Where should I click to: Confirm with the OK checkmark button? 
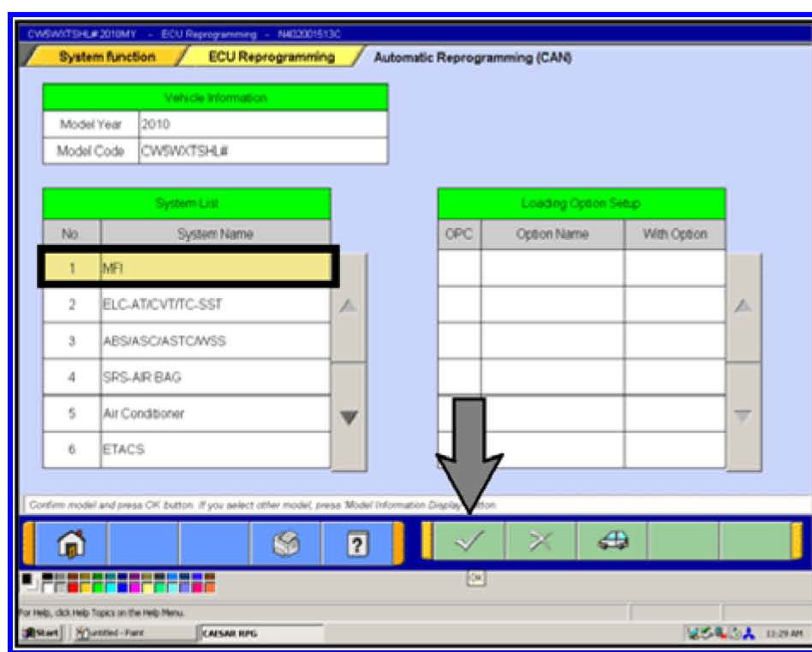click(469, 542)
